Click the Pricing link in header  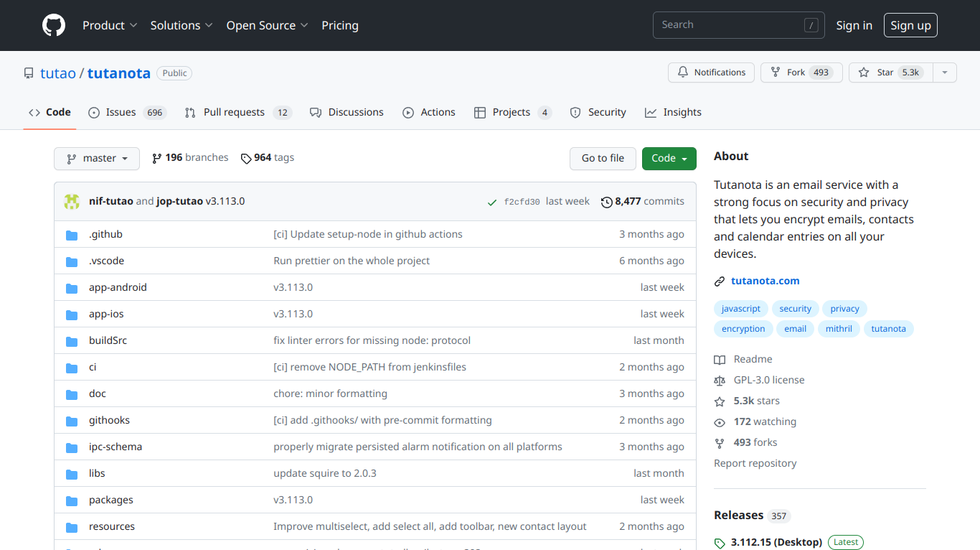340,25
